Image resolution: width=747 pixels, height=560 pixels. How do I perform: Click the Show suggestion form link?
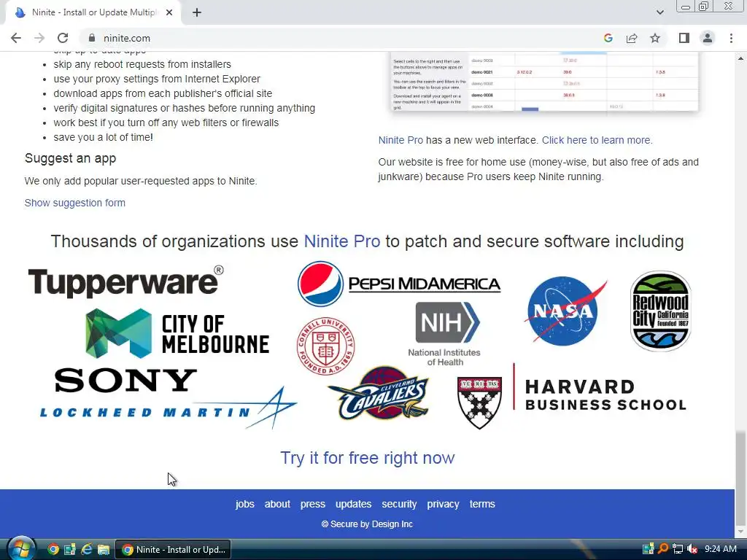(75, 203)
